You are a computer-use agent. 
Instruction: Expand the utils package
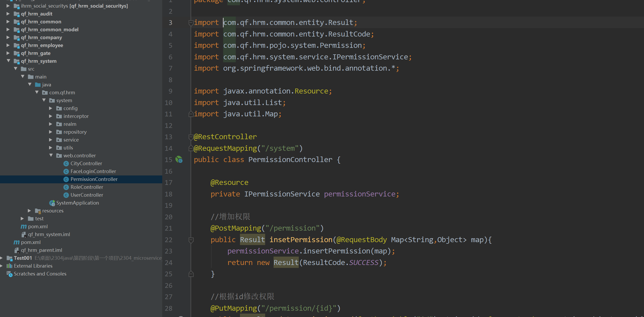pyautogui.click(x=51, y=148)
